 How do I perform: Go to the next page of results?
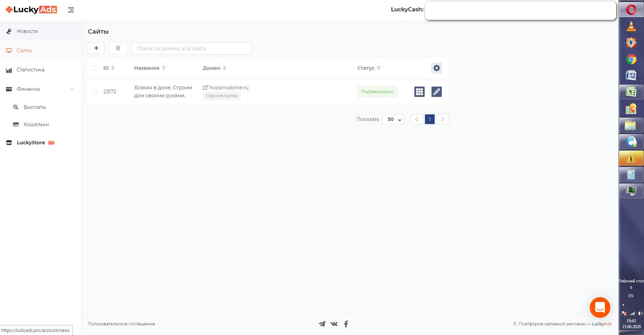[x=442, y=119]
